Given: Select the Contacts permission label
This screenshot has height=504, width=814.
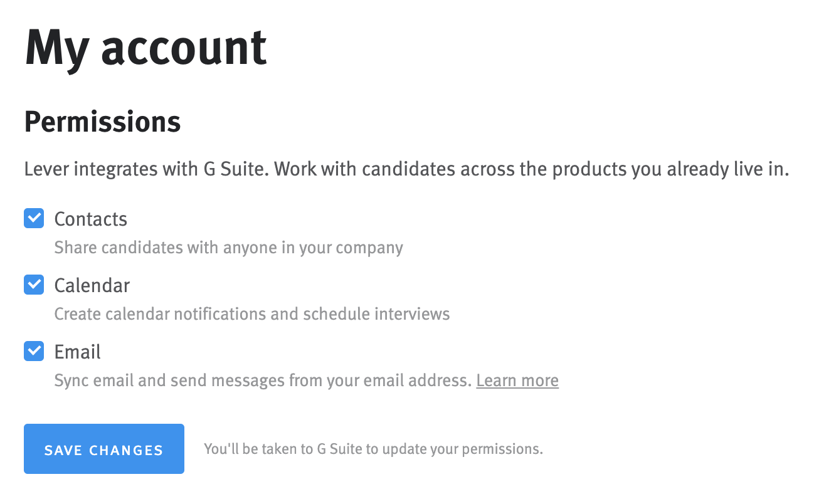Looking at the screenshot, I should 90,219.
